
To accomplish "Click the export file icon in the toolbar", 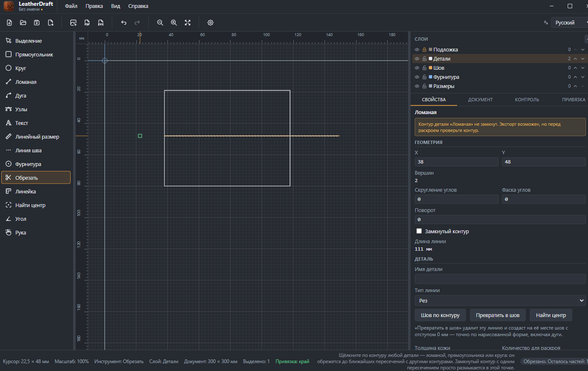I will (51, 23).
